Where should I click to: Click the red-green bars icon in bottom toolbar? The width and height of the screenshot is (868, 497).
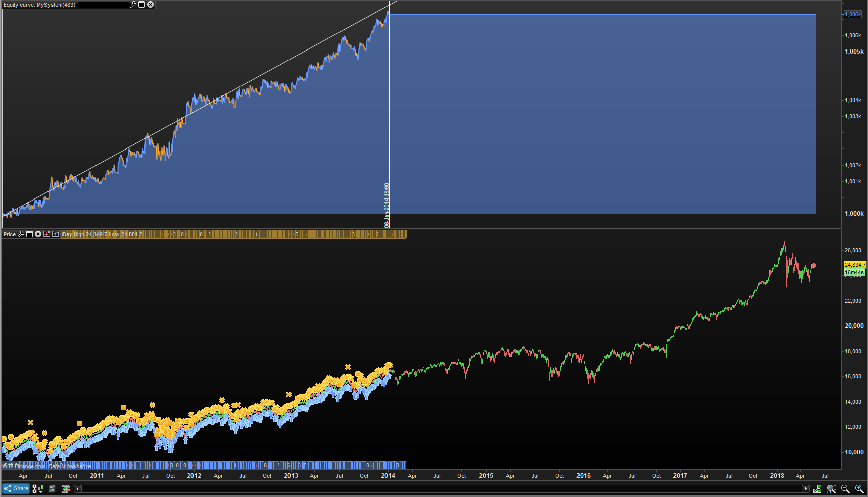(66, 488)
